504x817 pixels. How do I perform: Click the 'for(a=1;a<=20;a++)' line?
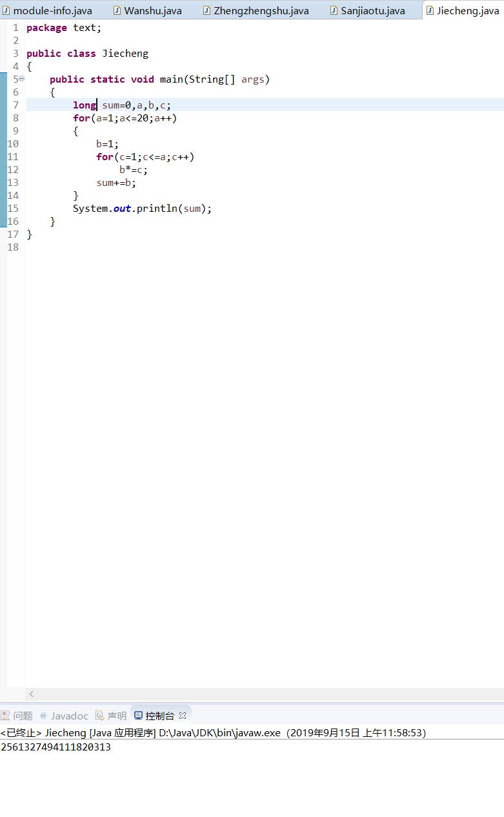125,118
